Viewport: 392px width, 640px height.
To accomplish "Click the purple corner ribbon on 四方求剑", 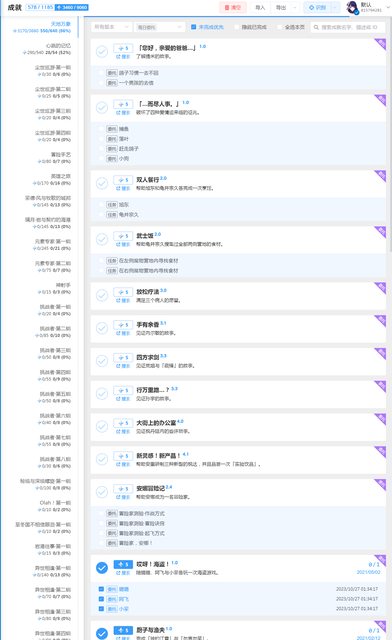I will pos(380,353).
